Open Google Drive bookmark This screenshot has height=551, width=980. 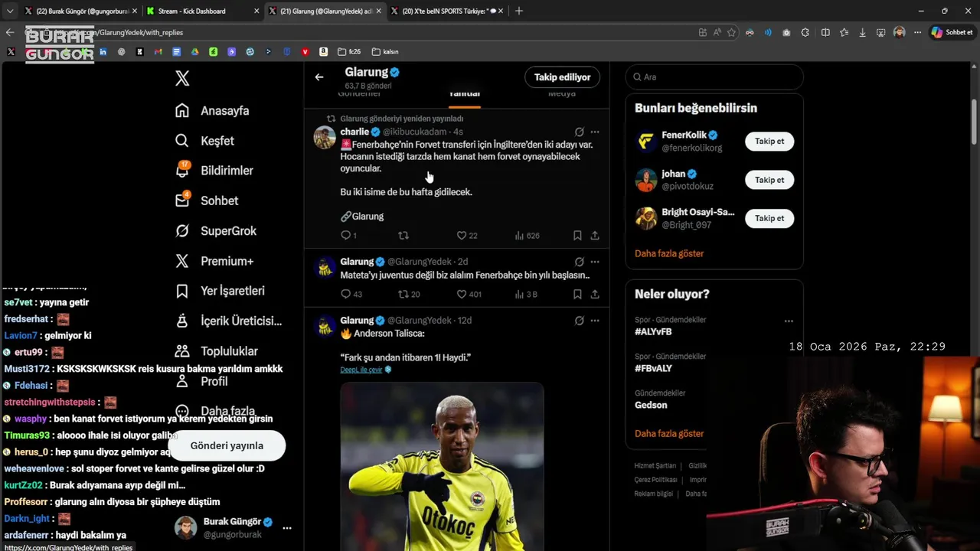194,52
